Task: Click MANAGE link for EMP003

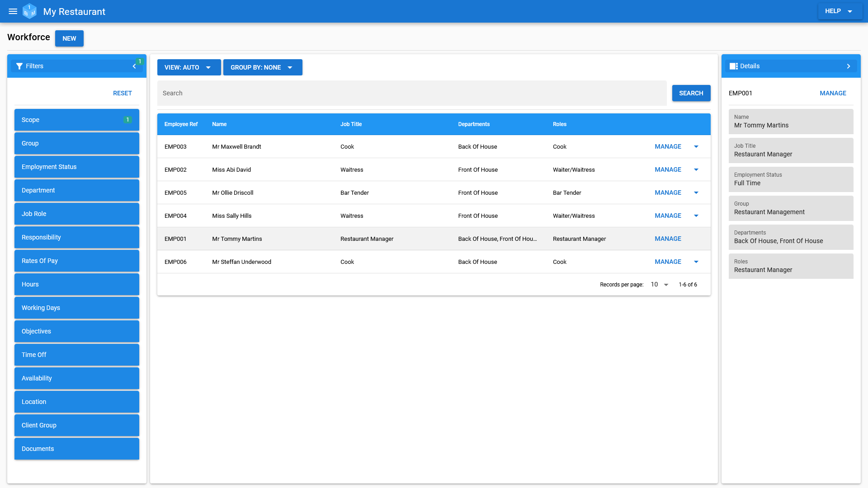Action: tap(668, 146)
